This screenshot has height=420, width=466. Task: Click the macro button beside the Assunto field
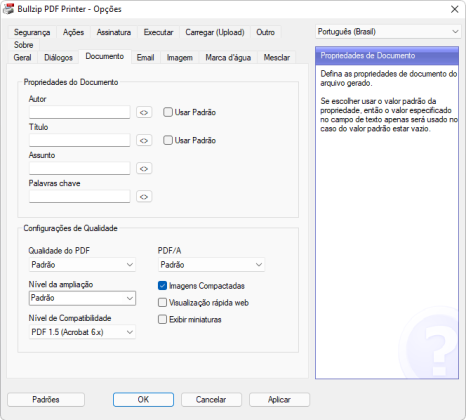(144, 168)
